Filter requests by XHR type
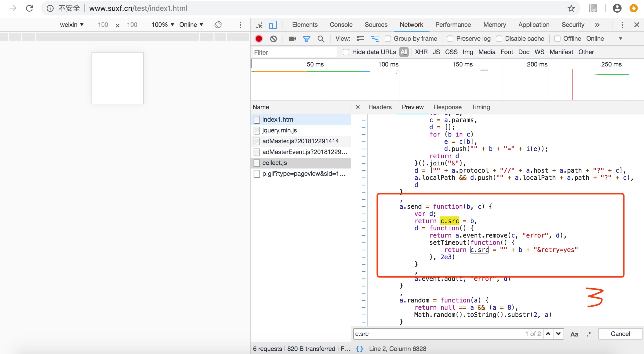This screenshot has height=354, width=644. 421,52
